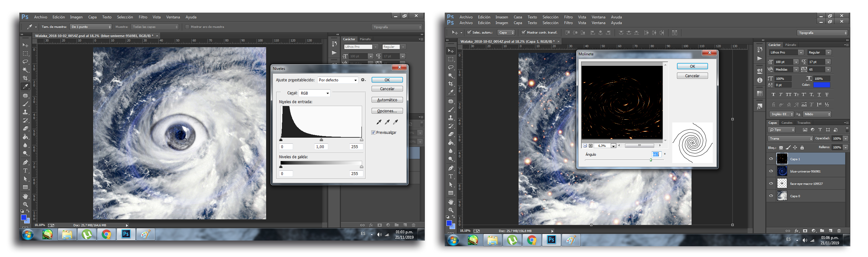
Task: Zoom out with minus button in Molinete preview
Action: [x=585, y=146]
